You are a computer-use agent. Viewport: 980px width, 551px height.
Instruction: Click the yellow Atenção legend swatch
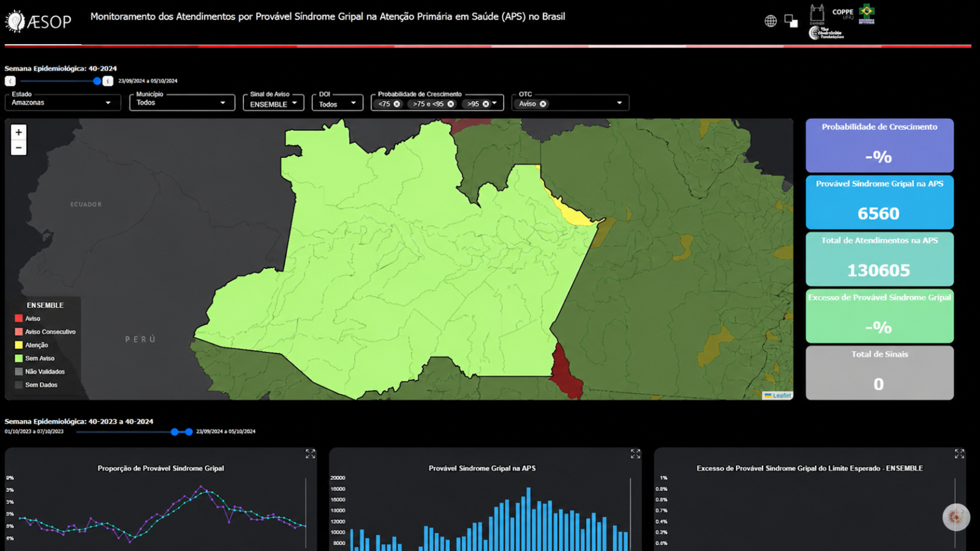(19, 345)
